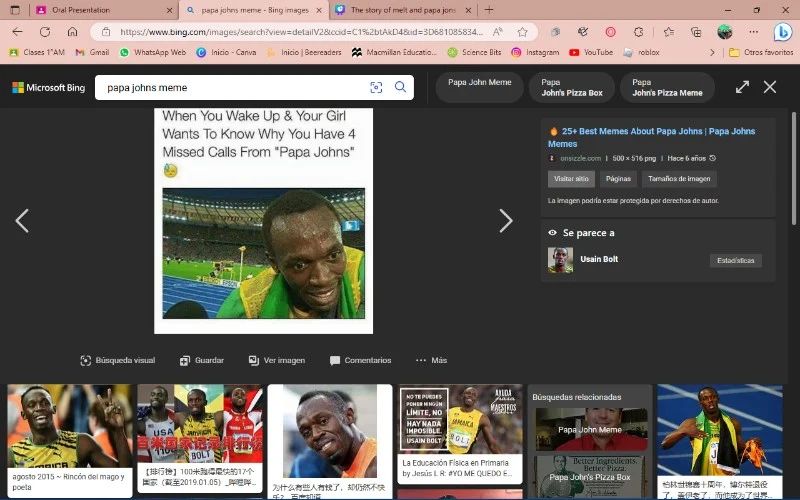800x500 pixels.
Task: Open the Macmillan Education bookmark
Action: (x=394, y=52)
